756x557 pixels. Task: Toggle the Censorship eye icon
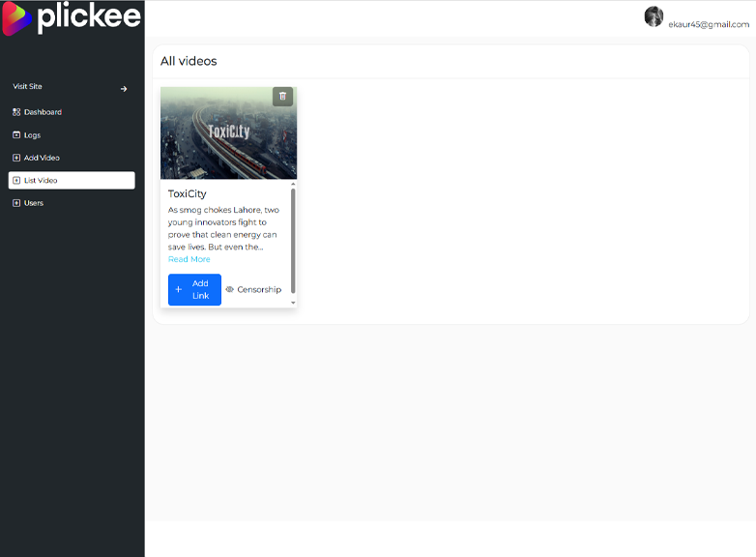[x=230, y=289]
